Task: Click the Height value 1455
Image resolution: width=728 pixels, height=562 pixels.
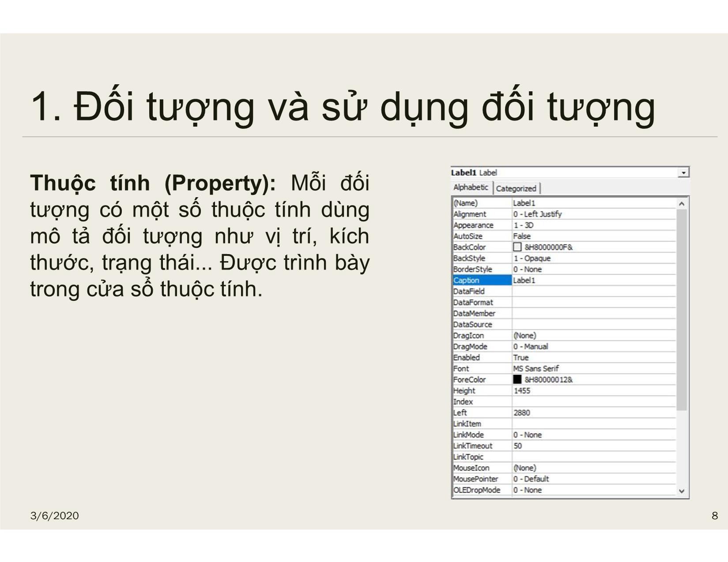Action: coord(522,390)
